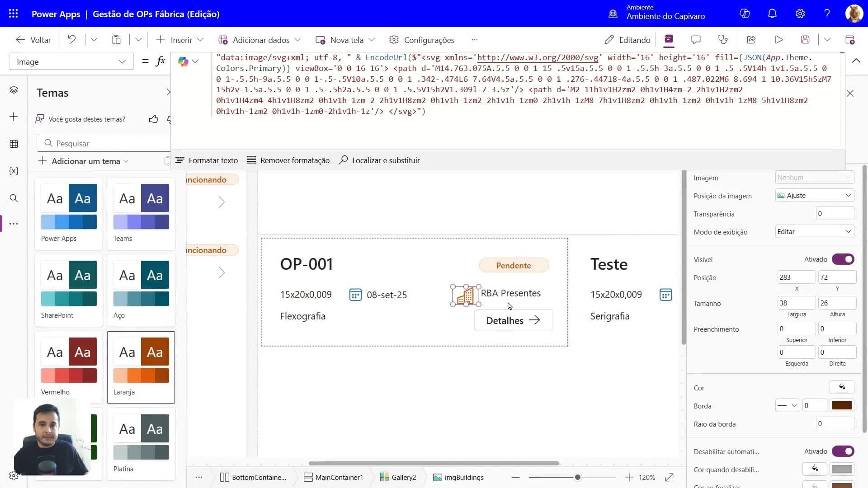Disable the Visível toggle
Image resolution: width=868 pixels, height=488 pixels.
843,259
